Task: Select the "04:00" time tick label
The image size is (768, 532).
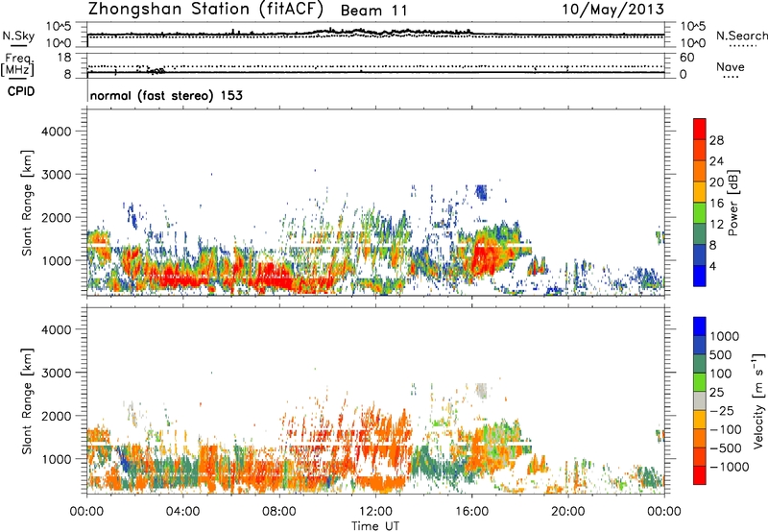Action: click(182, 512)
